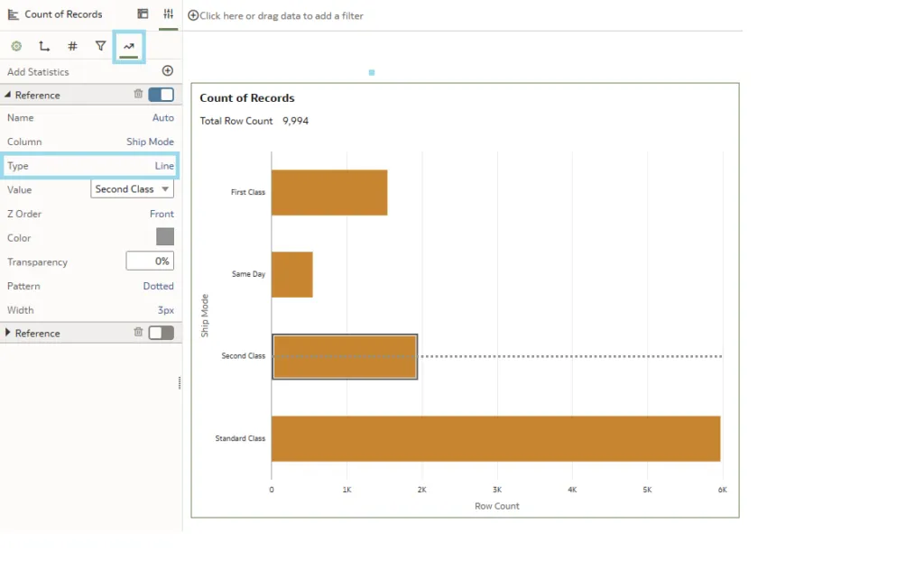Click the Add Statistics plus icon
Screen dimensions: 924x587
pyautogui.click(x=167, y=71)
